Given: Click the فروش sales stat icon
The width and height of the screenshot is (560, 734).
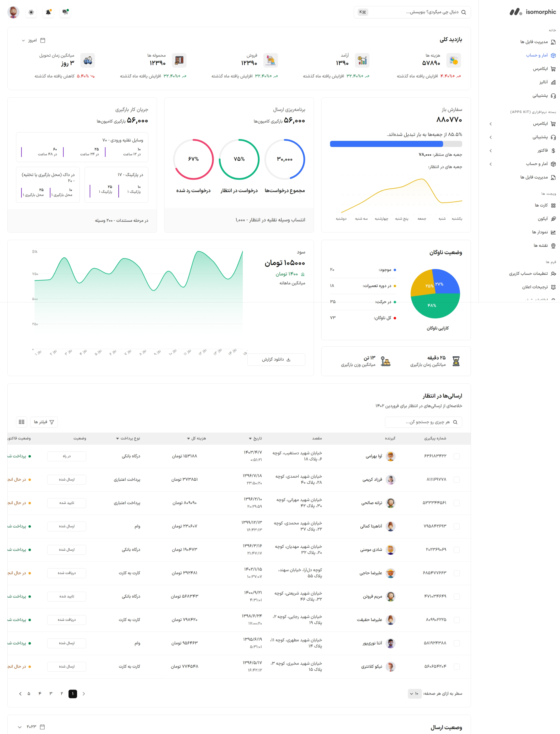Looking at the screenshot, I should (x=270, y=60).
